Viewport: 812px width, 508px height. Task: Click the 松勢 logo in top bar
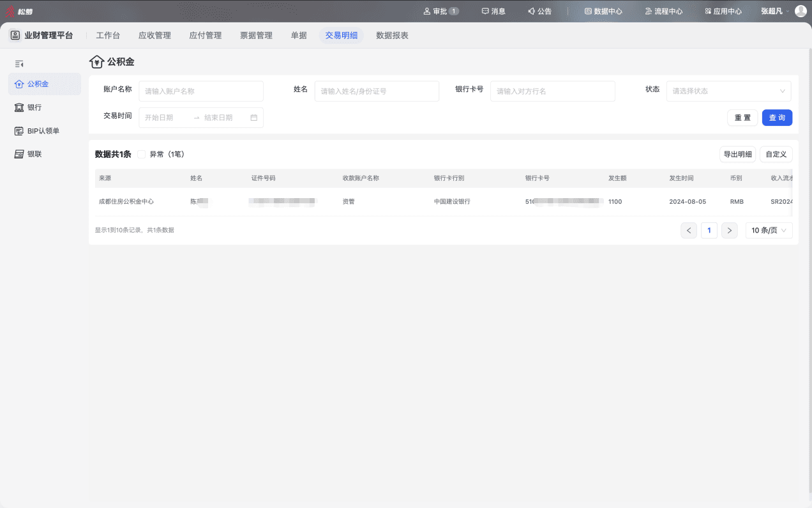pos(19,11)
